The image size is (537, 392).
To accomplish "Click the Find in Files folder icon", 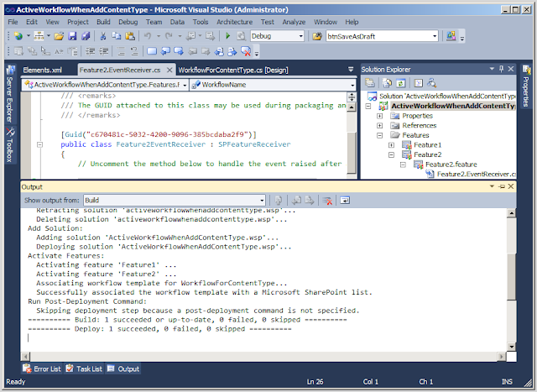I will (x=317, y=36).
